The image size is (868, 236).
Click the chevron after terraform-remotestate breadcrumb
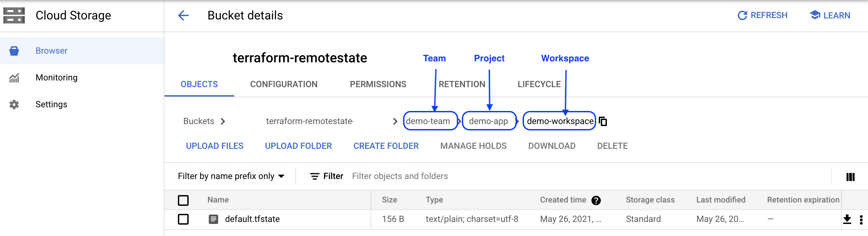click(395, 121)
